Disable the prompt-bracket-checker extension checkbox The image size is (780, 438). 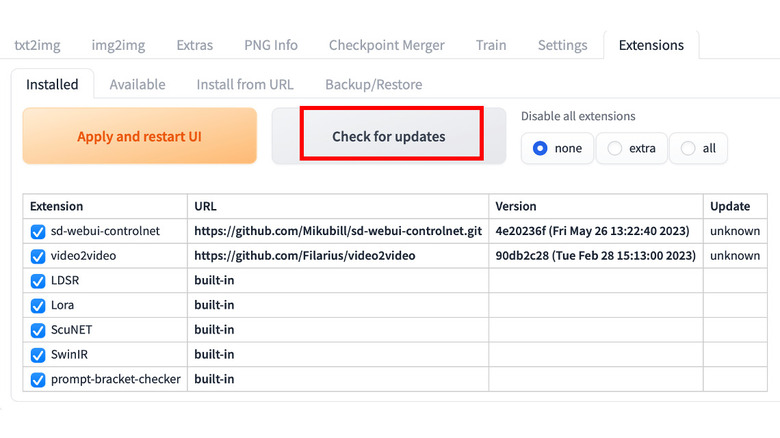38,380
